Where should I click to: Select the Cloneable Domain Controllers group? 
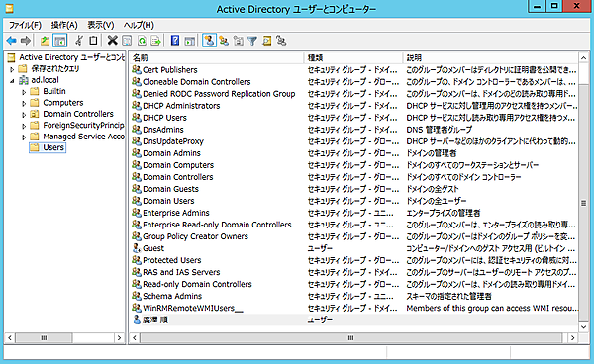pos(197,82)
